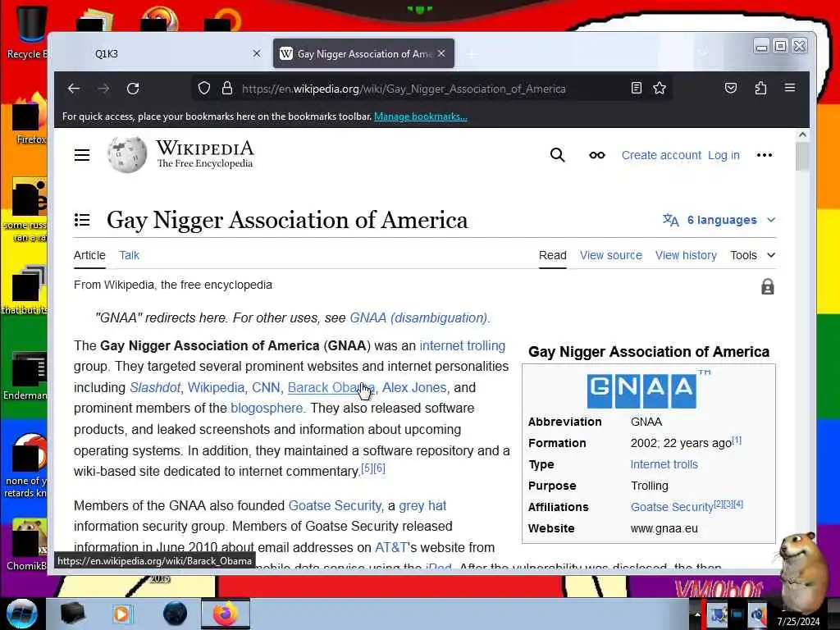Follow the Barack Obama link
Screen dimensions: 840x630
[331, 387]
